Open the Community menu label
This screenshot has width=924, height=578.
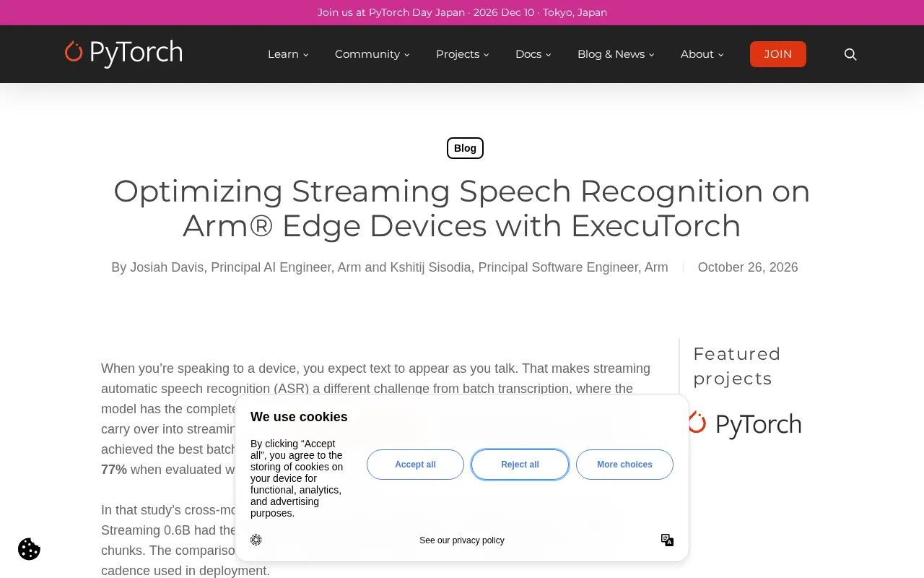[x=367, y=54]
